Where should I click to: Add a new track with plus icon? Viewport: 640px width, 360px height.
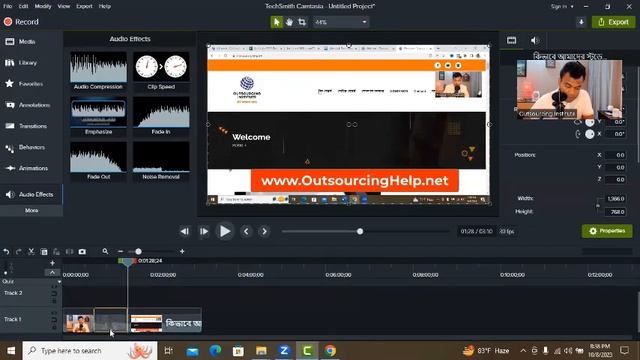click(52, 263)
